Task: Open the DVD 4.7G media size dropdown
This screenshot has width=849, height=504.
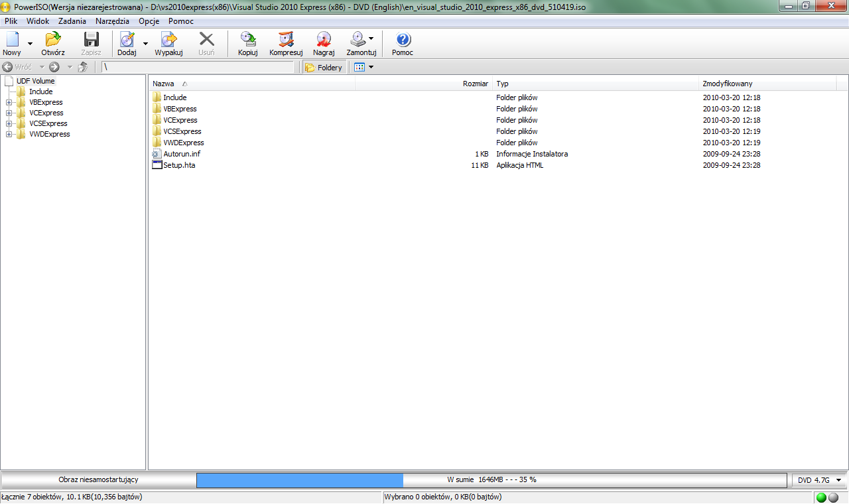Action: (x=819, y=480)
